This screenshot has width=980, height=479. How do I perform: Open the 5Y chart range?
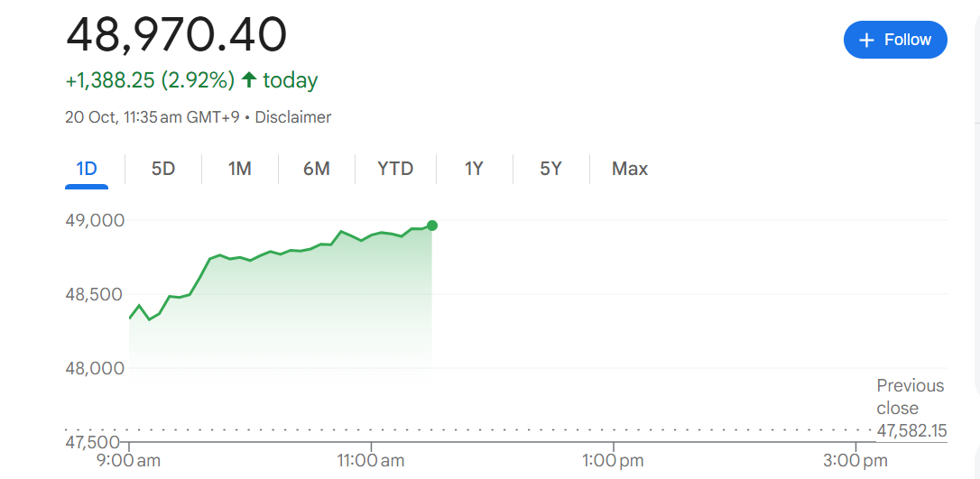click(x=550, y=169)
